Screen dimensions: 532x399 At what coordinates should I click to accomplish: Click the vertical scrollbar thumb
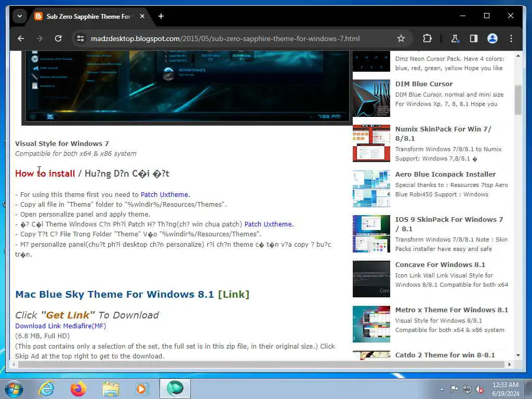tap(518, 100)
